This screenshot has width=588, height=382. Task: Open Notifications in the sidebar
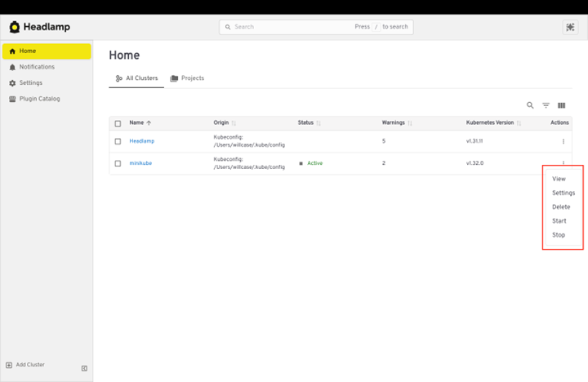click(37, 67)
